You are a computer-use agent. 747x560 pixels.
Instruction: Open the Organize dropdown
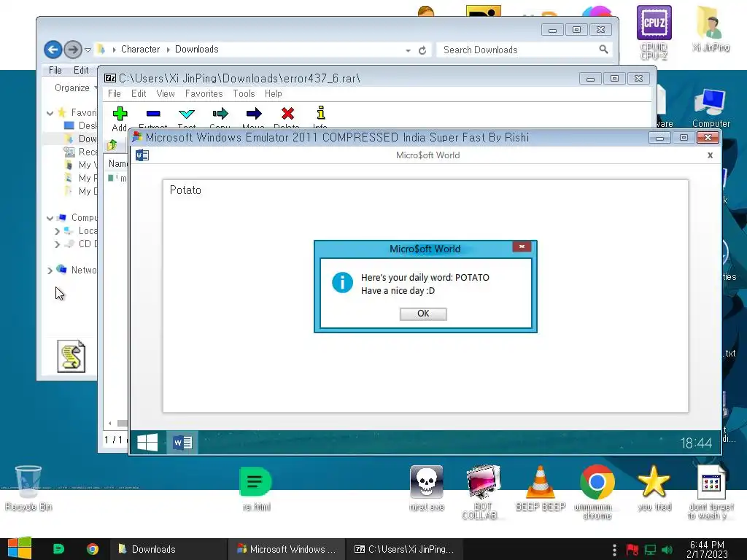[75, 87]
